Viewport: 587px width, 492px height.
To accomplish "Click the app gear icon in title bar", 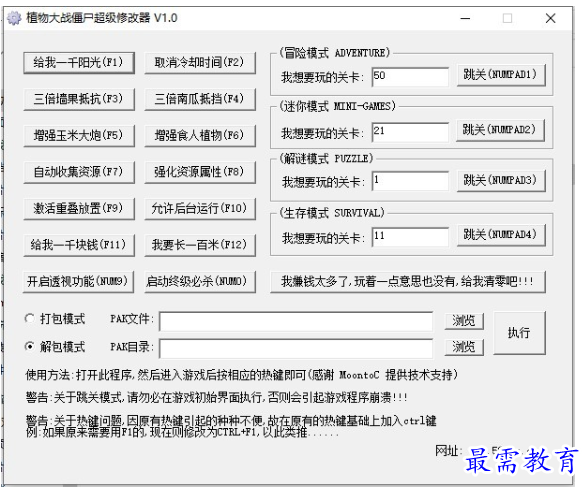I will pyautogui.click(x=14, y=18).
